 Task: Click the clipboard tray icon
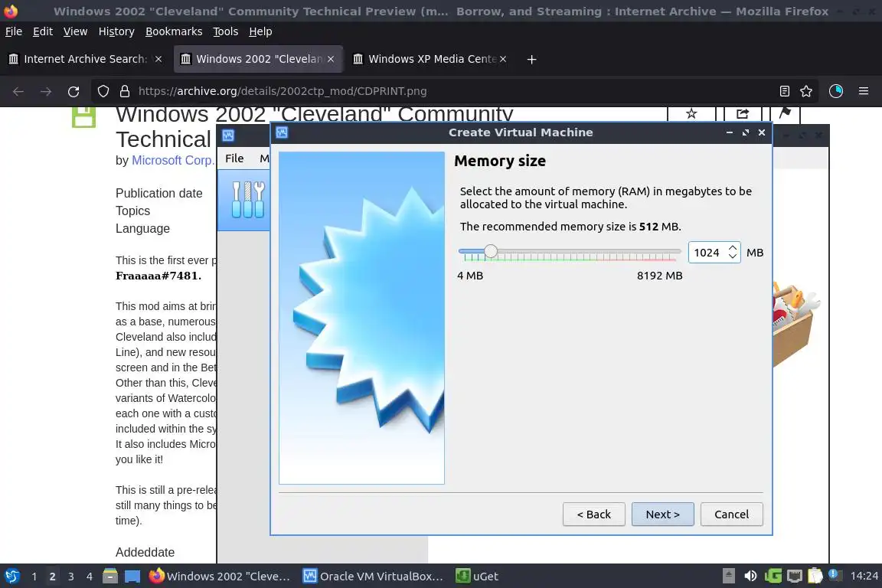[815, 576]
